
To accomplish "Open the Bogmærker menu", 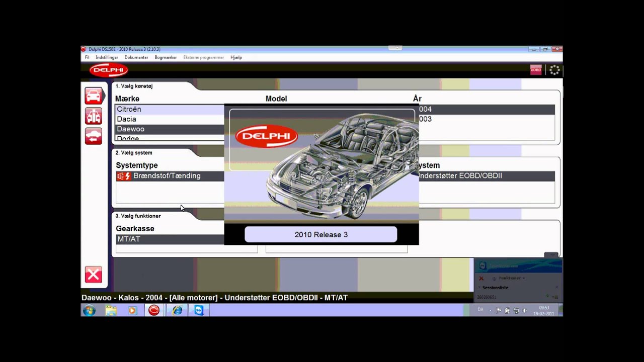I will pyautogui.click(x=166, y=57).
